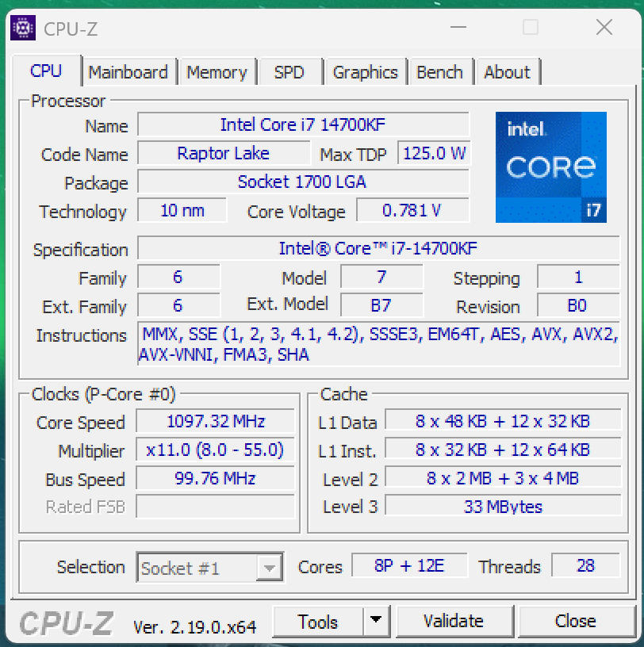Switch to the Mainboard tab
Image resolution: width=644 pixels, height=647 pixels.
click(128, 72)
